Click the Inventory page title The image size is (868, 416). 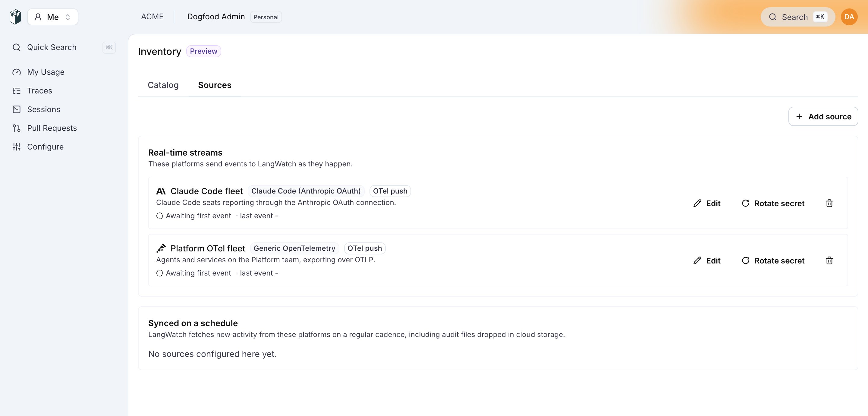tap(160, 51)
